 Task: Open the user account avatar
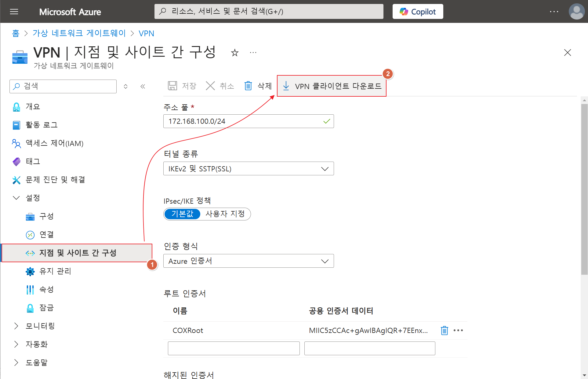click(577, 12)
